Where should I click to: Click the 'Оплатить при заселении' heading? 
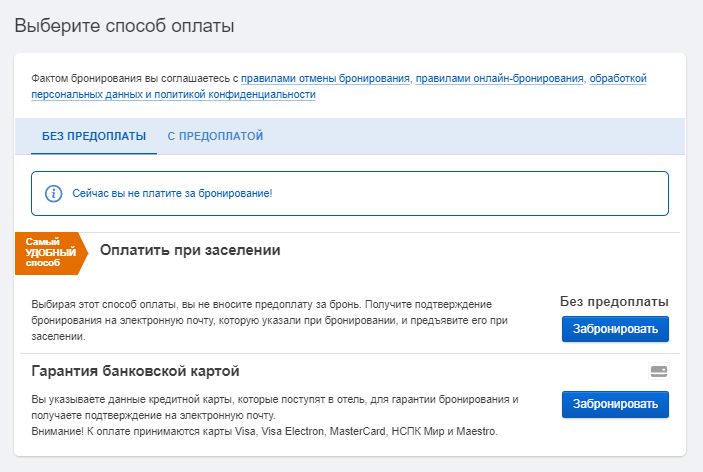[x=190, y=250]
